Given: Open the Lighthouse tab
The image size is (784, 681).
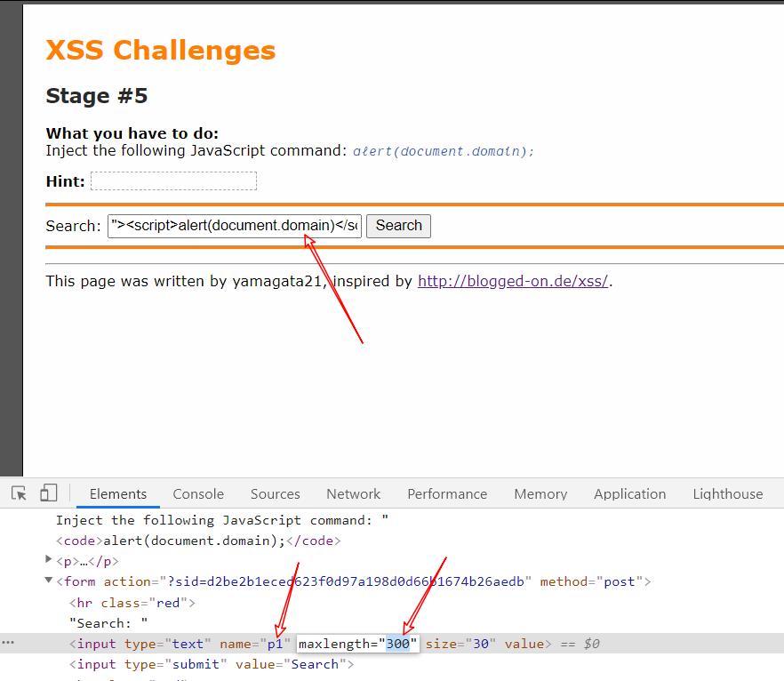Looking at the screenshot, I should pos(727,494).
